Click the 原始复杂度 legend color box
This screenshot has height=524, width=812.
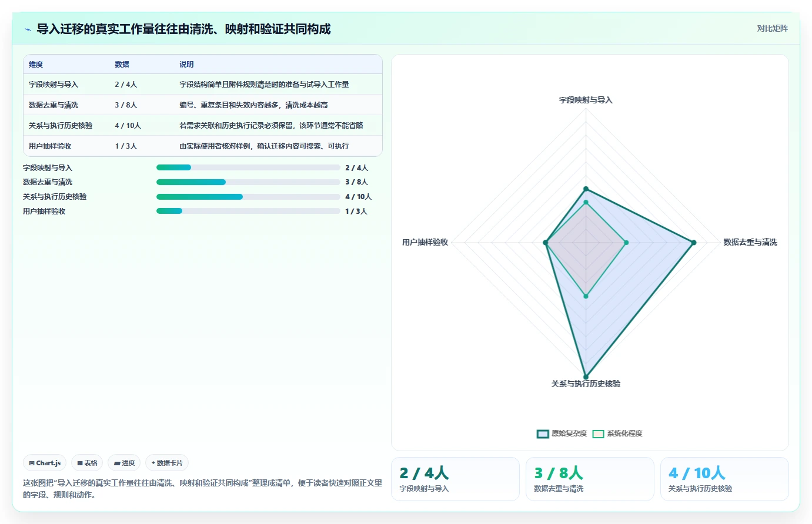point(543,434)
